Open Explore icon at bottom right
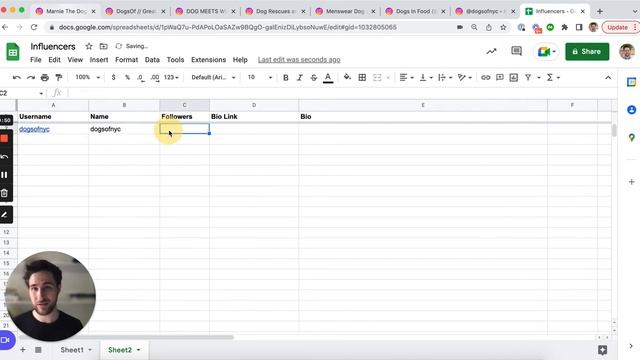Screen dimensions: 640x360 [x=602, y=350]
